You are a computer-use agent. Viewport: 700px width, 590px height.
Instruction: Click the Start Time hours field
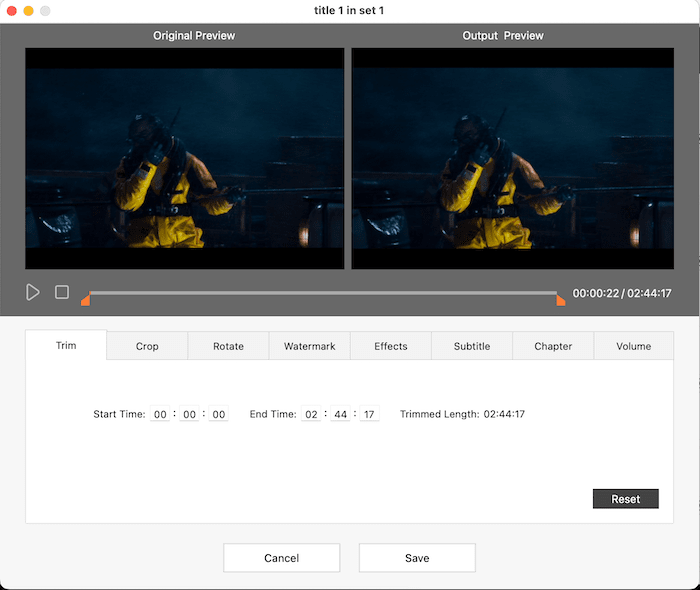click(160, 414)
